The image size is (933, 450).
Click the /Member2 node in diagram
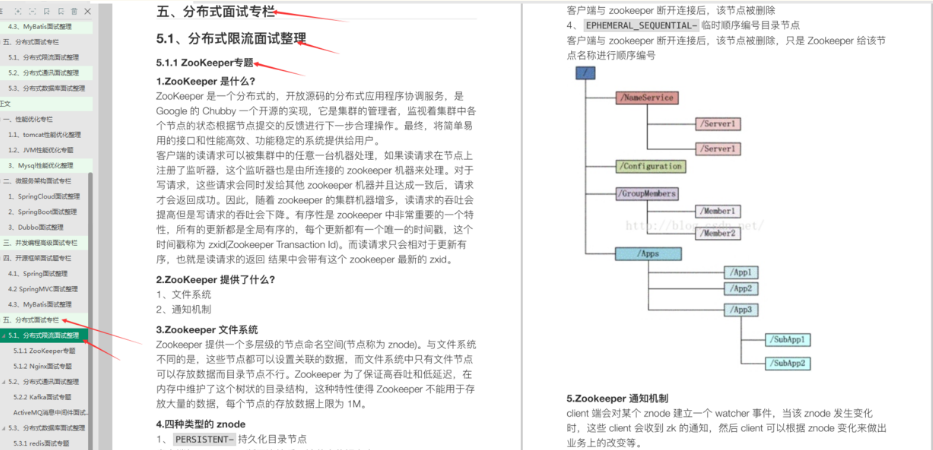pos(718,233)
